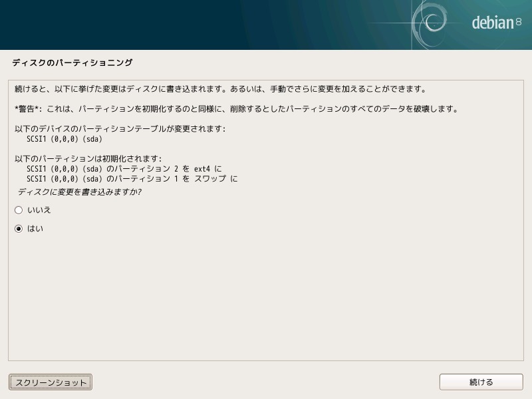532x399 pixels.
Task: Click the first paragraph starting with 続けると
Action: coord(220,89)
